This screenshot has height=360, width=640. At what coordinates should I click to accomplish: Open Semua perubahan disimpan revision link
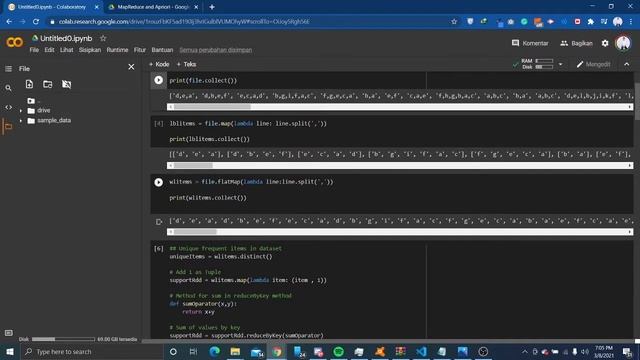[216, 50]
